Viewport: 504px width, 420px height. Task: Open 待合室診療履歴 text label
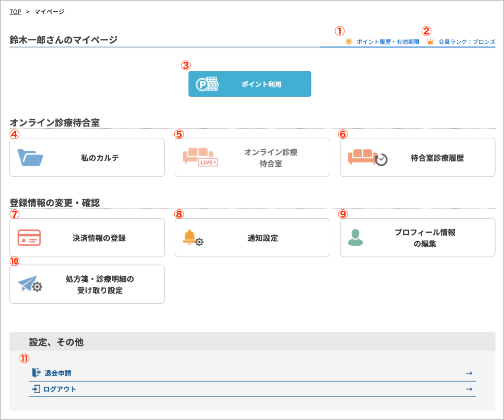tap(437, 158)
